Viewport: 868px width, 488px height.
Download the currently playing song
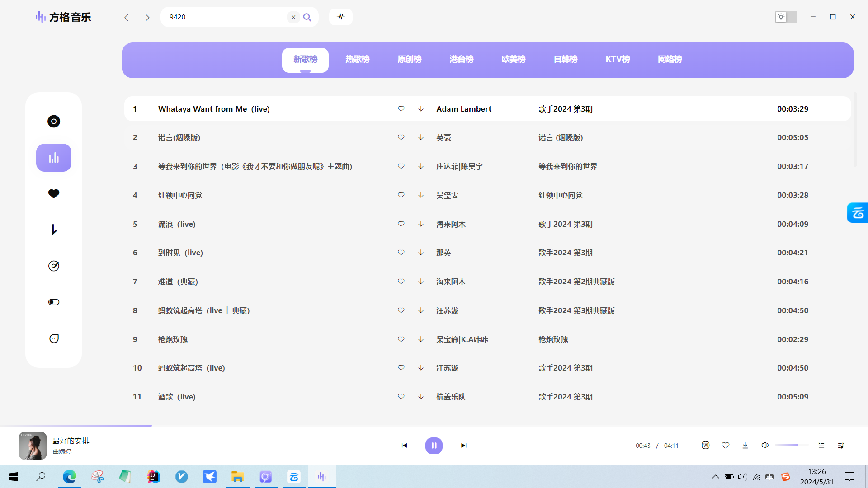tap(745, 445)
